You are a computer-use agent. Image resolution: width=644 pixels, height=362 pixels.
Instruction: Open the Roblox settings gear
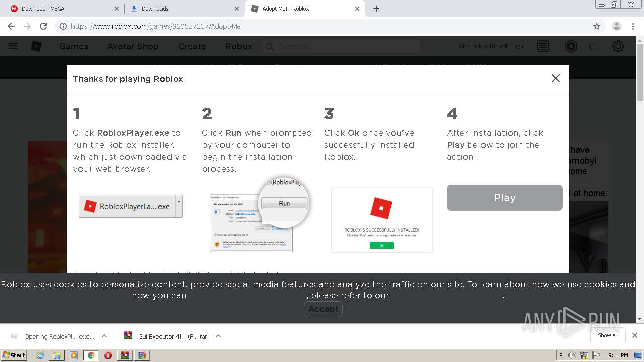click(x=618, y=46)
